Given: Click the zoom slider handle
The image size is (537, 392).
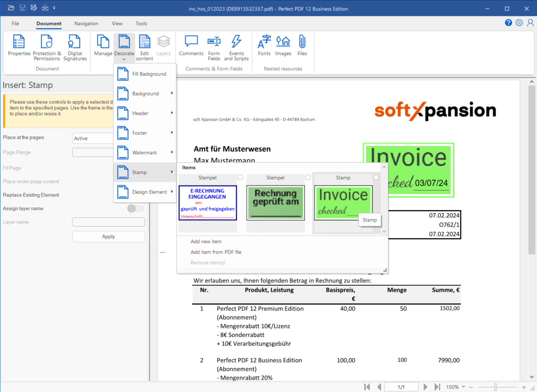Looking at the screenshot, I should tap(496, 387).
